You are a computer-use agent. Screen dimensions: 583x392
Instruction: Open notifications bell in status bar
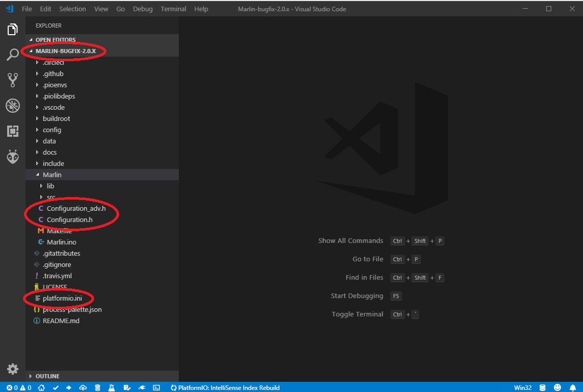(573, 387)
